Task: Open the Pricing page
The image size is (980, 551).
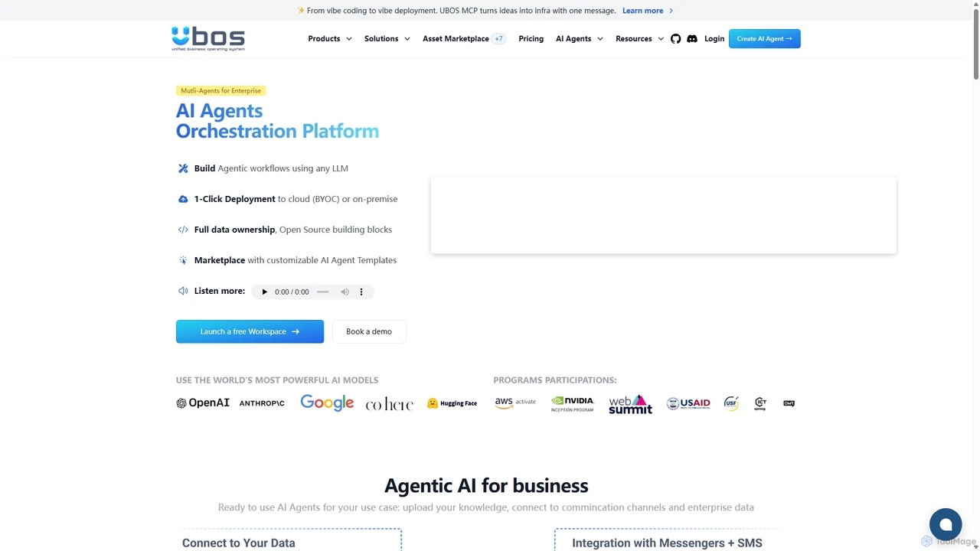Action: (531, 38)
